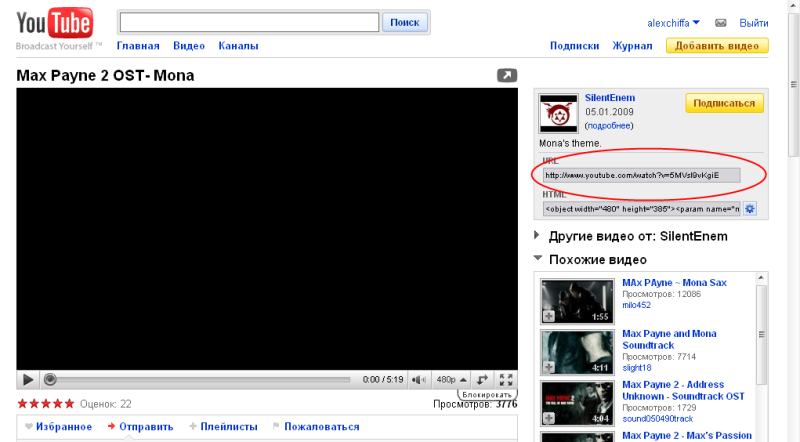Screen dimensions: 800x442
Task: Open MAx PAyne ~ Mona Sax video link
Action: pos(674,283)
